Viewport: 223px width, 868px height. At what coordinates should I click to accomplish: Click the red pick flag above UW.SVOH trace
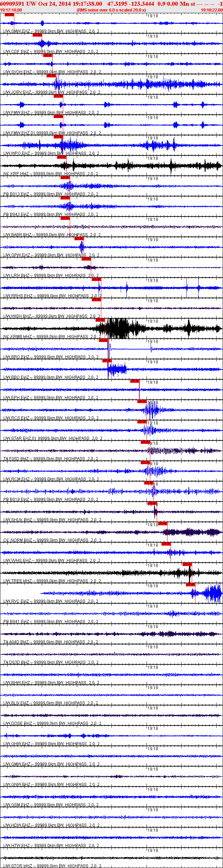click(48, 55)
